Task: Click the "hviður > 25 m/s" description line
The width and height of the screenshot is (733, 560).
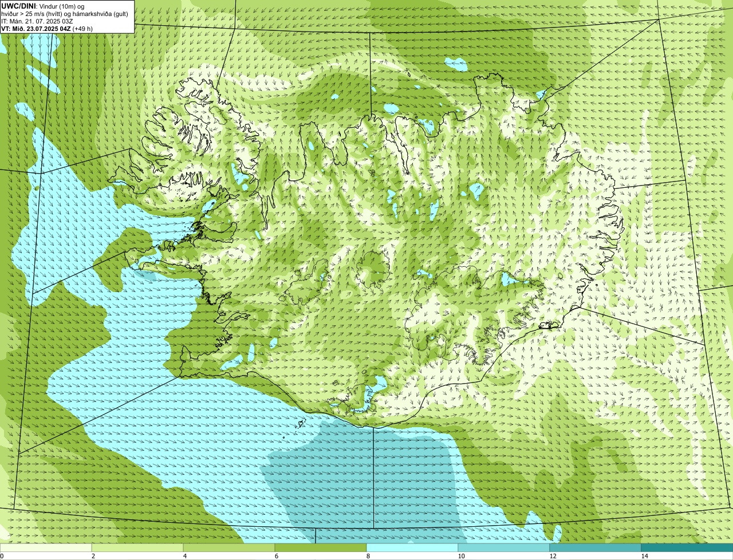Action: 64,13
